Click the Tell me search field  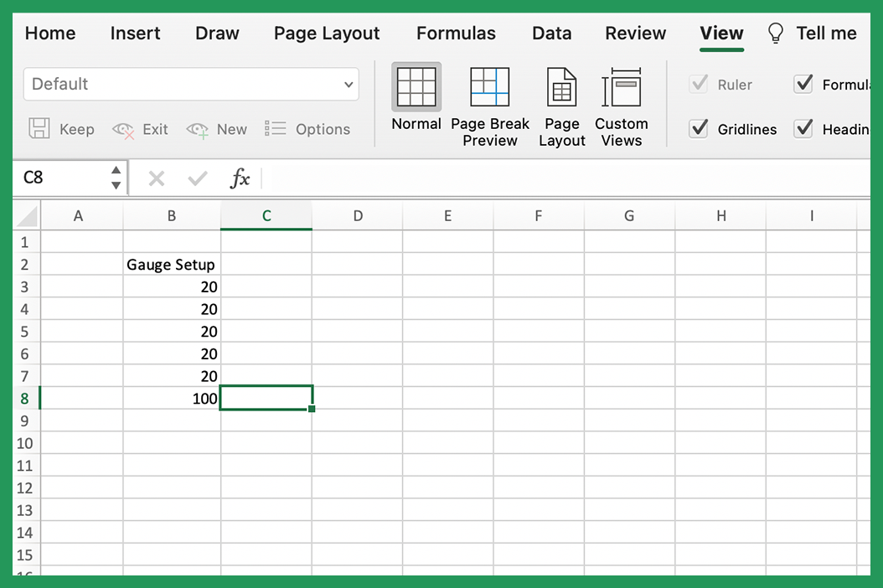pyautogui.click(x=826, y=34)
